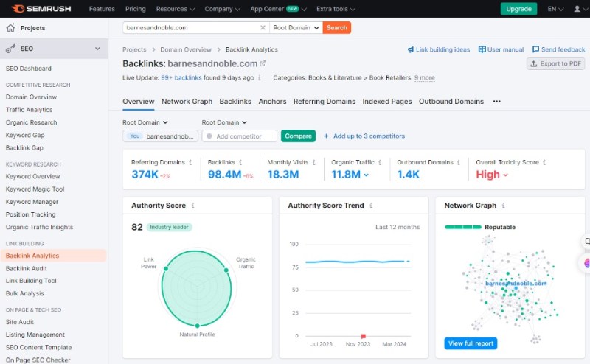This screenshot has width=590, height=364.
Task: Click the Link building ideas megaphone icon
Action: click(x=411, y=49)
